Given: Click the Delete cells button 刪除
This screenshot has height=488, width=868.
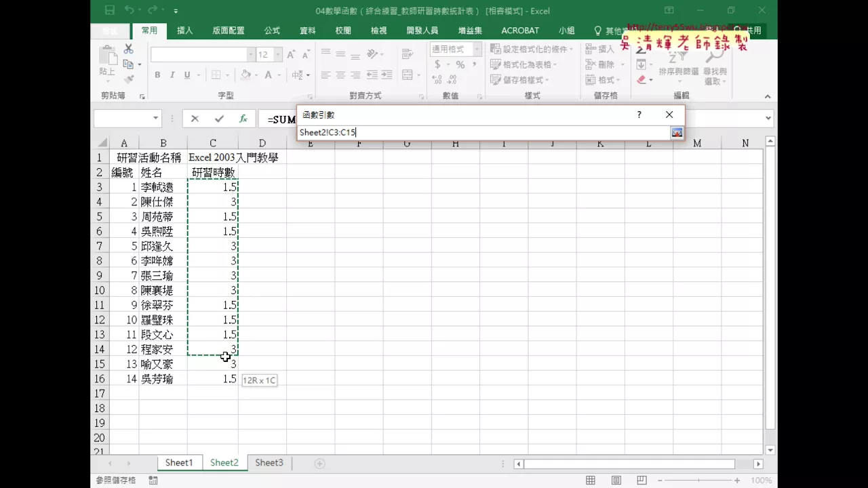Looking at the screenshot, I should pyautogui.click(x=604, y=64).
